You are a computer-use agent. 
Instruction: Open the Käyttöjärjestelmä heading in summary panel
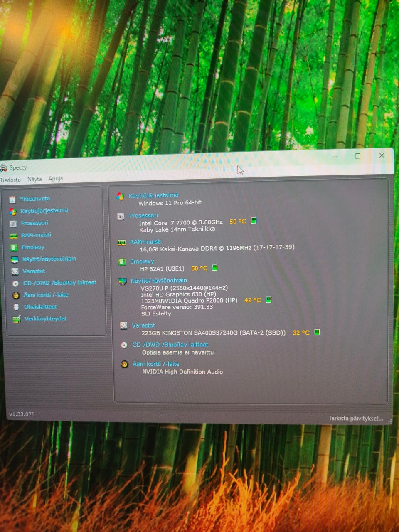click(x=153, y=195)
